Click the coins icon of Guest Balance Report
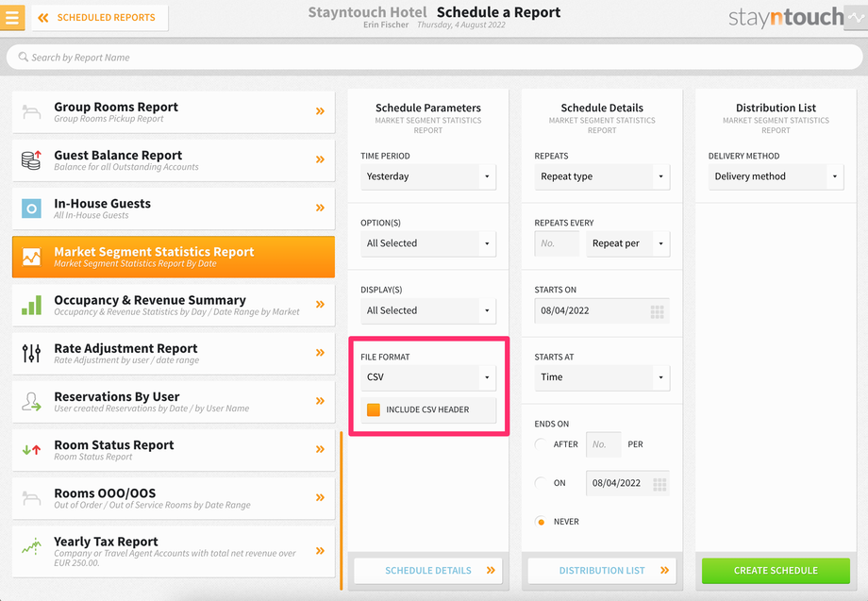868x601 pixels. [31, 160]
